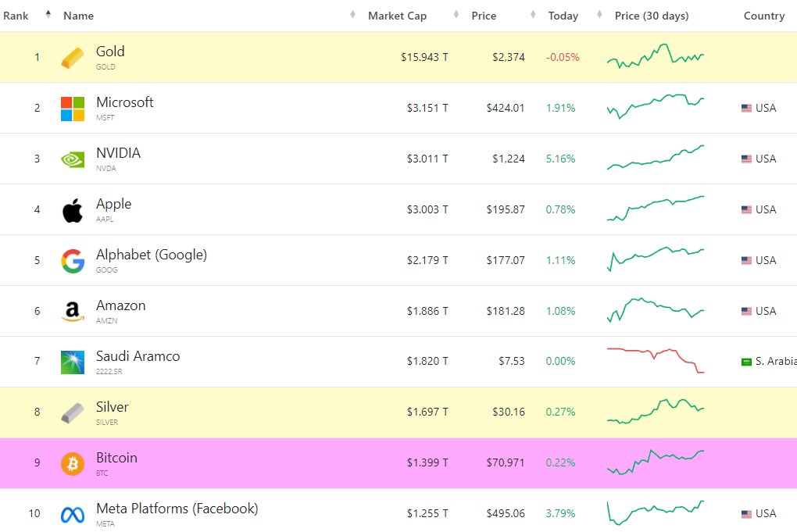Click the NVIDIA 30-day price chart
The width and height of the screenshot is (797, 532).
coord(656,158)
